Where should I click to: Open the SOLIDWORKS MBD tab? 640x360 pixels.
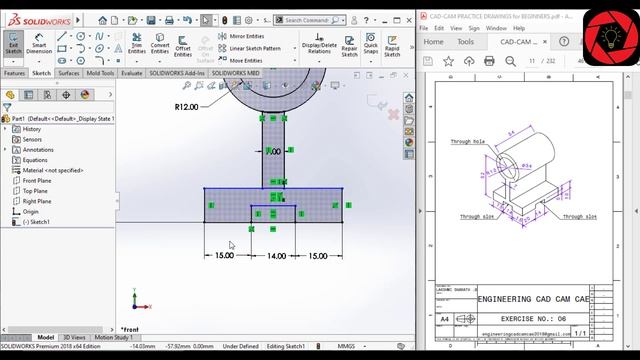pos(236,73)
